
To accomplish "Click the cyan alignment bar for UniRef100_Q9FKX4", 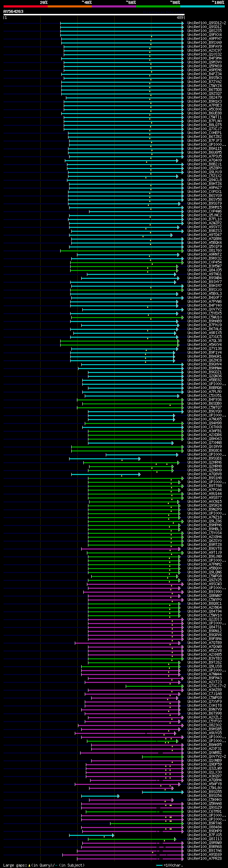I will tap(122, 35).
